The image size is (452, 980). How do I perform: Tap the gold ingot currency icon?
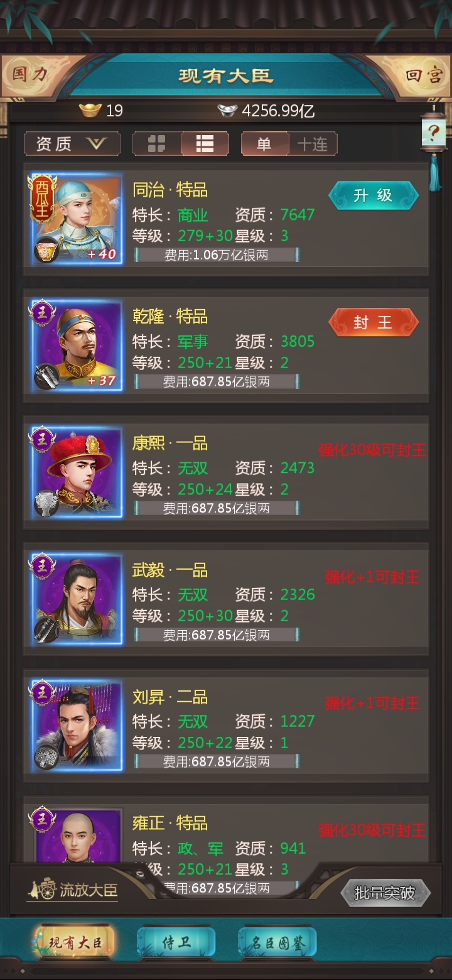click(x=90, y=111)
